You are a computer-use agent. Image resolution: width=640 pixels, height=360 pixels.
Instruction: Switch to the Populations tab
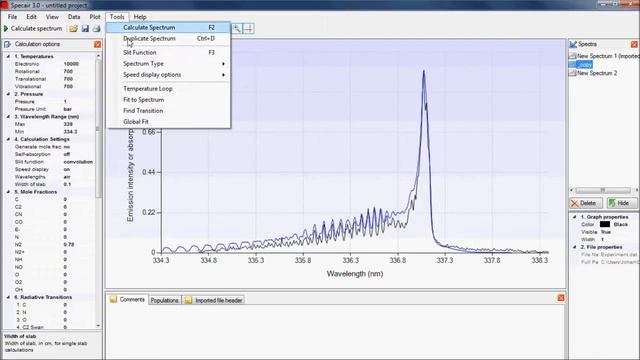coord(165,300)
